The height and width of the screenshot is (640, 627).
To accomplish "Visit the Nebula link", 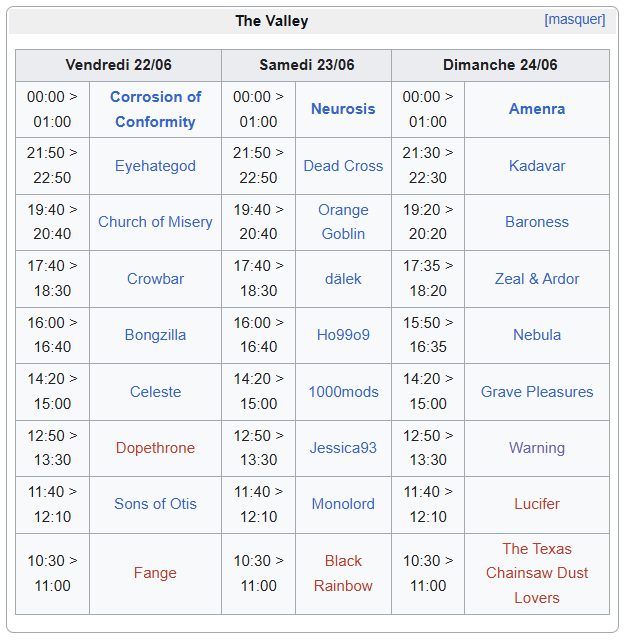I will click(x=537, y=335).
